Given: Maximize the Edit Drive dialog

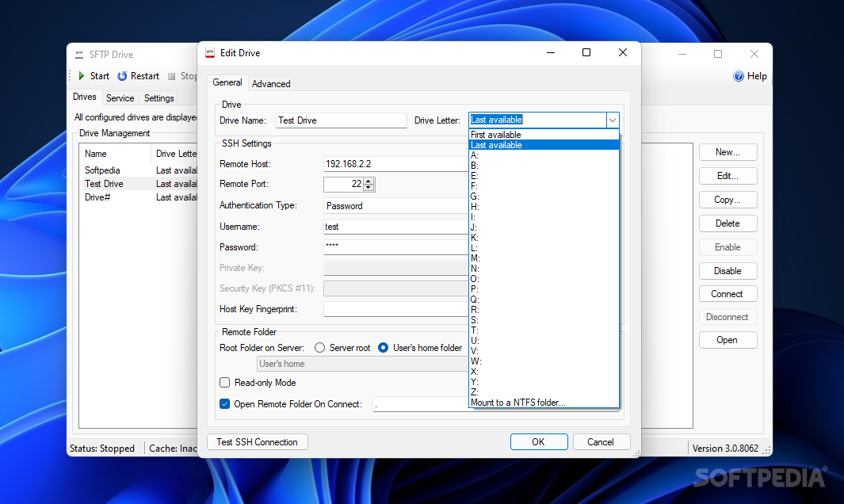Looking at the screenshot, I should [x=586, y=52].
